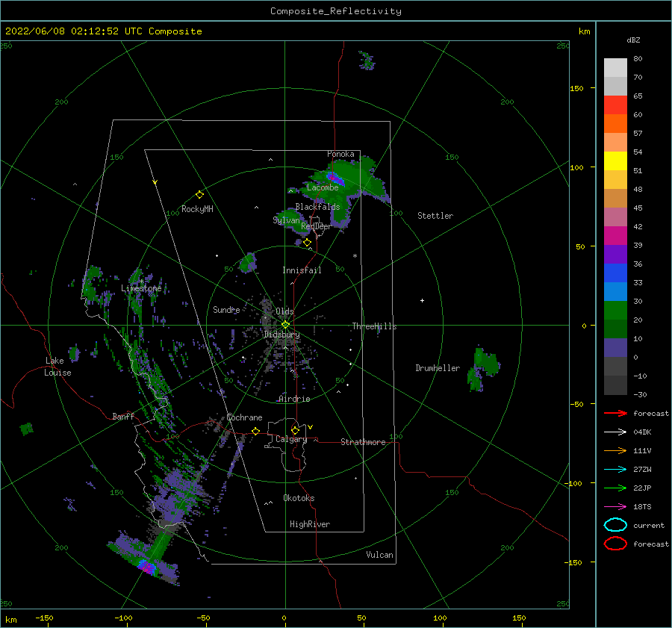Screen dimensions: 672x628
Task: Click the Stettler label
Action: coord(435,216)
